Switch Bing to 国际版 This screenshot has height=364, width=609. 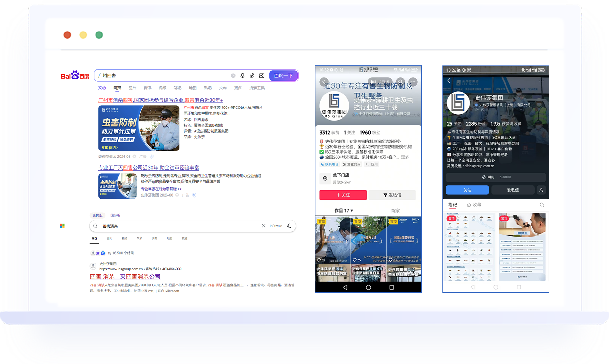(x=115, y=215)
